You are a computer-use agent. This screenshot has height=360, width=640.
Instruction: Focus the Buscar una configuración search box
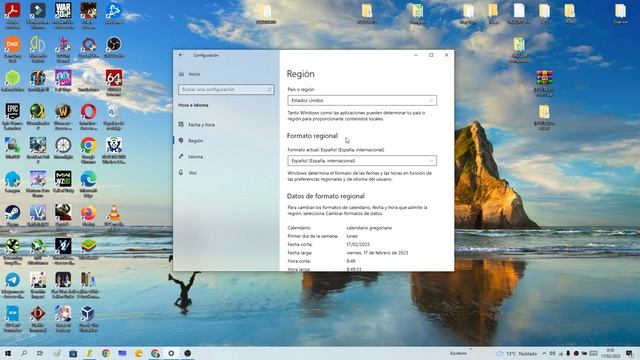[x=226, y=89]
